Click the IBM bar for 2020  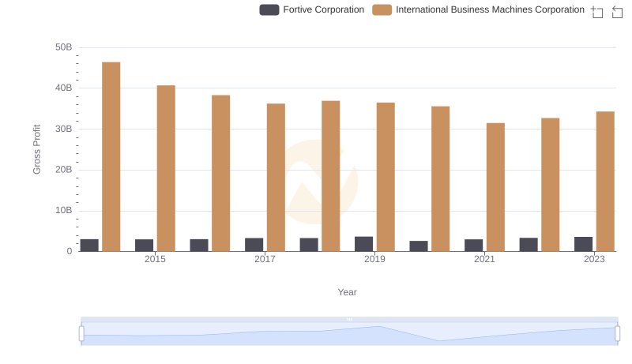[441, 178]
